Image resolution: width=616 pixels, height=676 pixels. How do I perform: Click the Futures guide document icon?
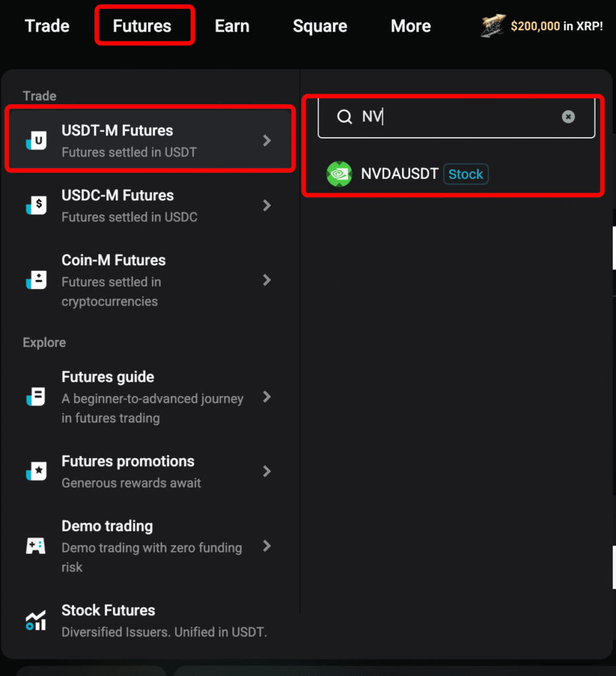(x=36, y=397)
